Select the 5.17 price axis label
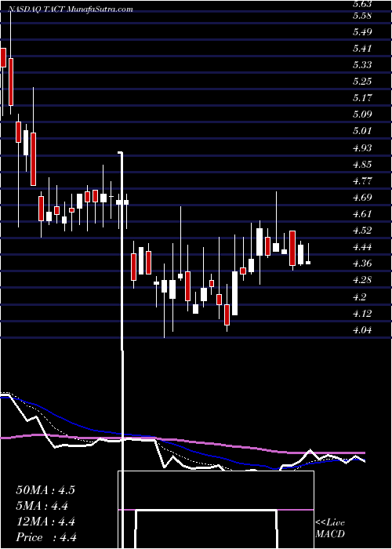The height and width of the screenshot is (549, 392). pos(362,97)
